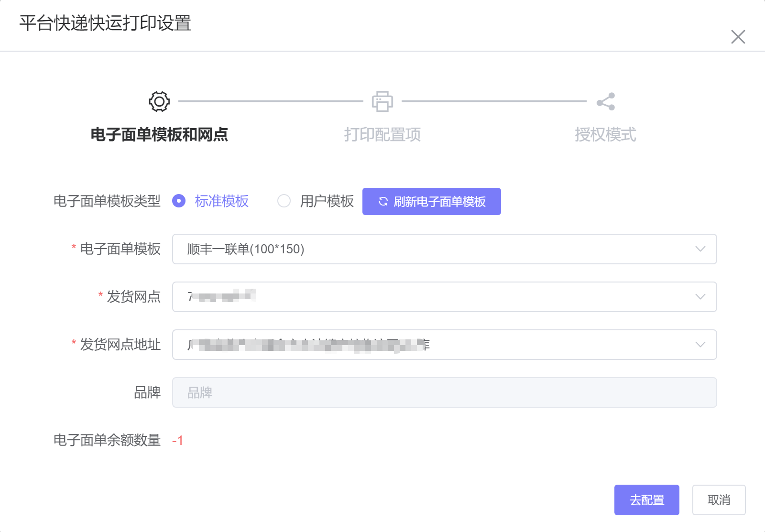Click the 电子面单模板 dropdown arrow
This screenshot has width=765, height=532.
click(x=700, y=249)
